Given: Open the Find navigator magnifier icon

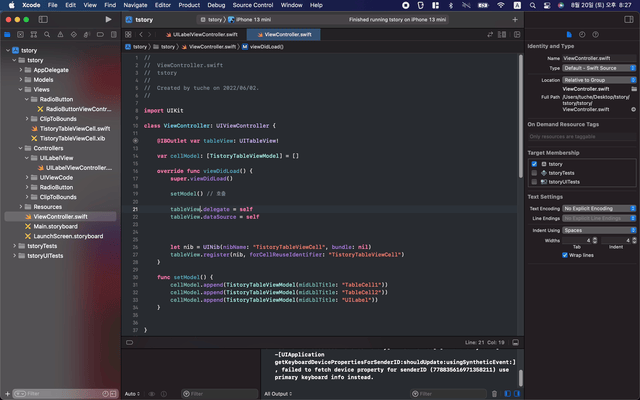Looking at the screenshot, I should [47, 35].
